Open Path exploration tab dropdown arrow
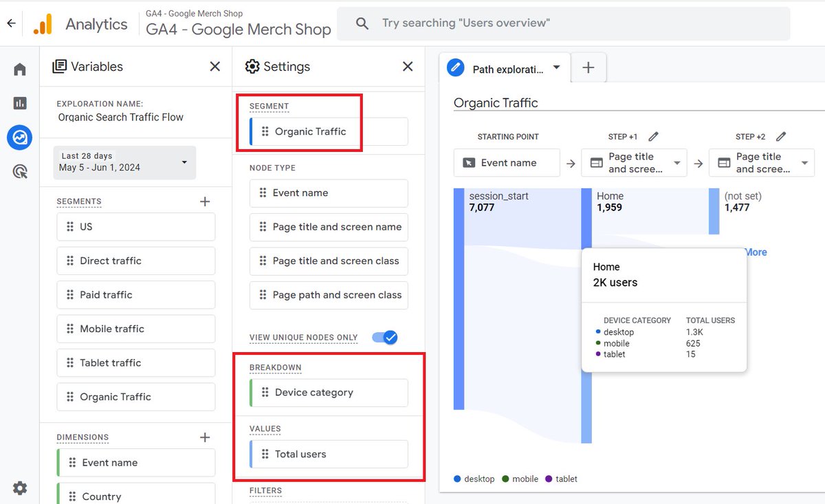Screen dimensions: 825x504 pos(557,67)
